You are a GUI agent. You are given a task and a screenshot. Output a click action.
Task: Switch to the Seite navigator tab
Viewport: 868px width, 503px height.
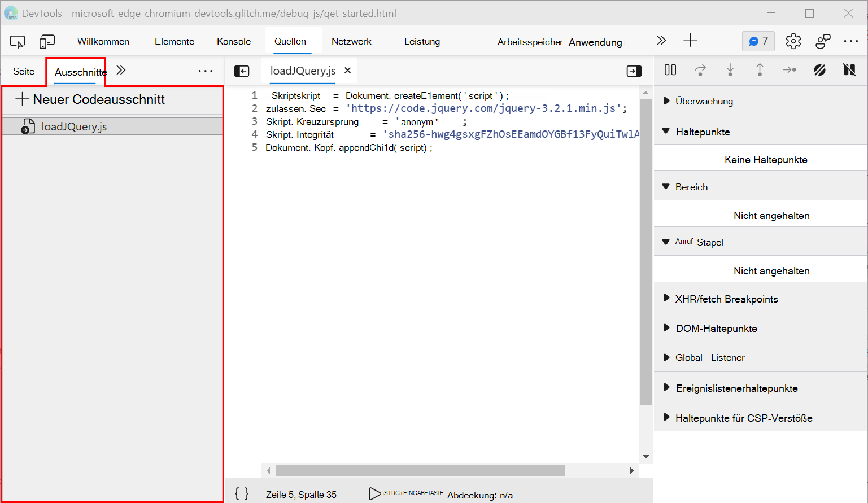point(24,71)
